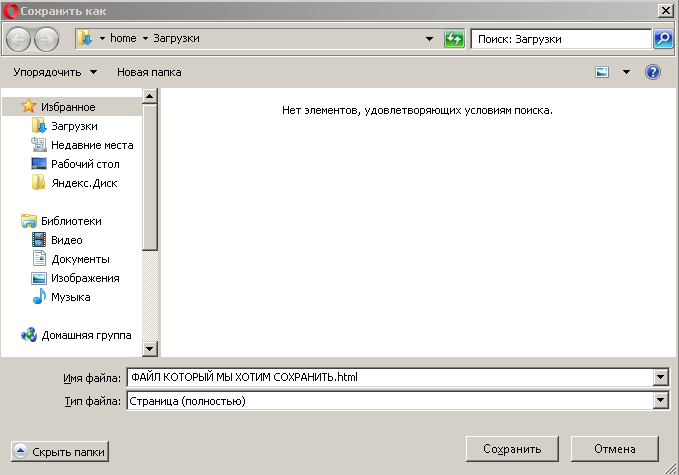
Task: Open the Тип файла dropdown arrow
Action: (x=660, y=401)
